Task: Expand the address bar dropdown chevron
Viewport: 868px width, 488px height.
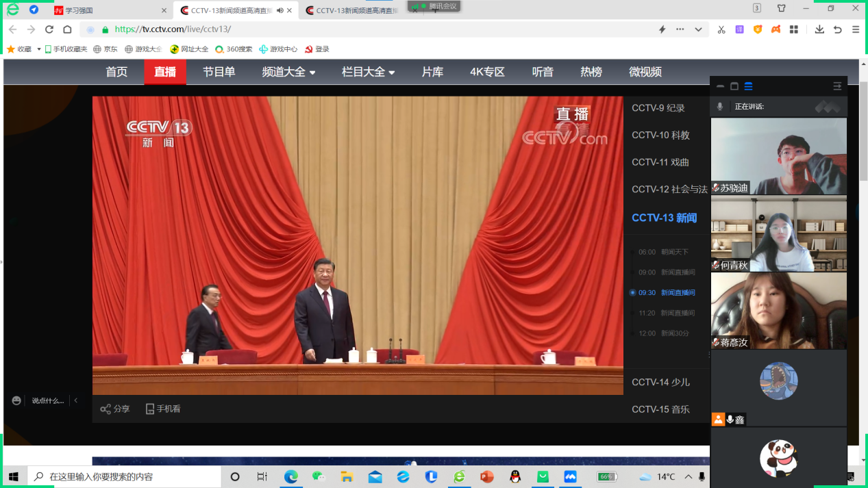Action: tap(698, 29)
